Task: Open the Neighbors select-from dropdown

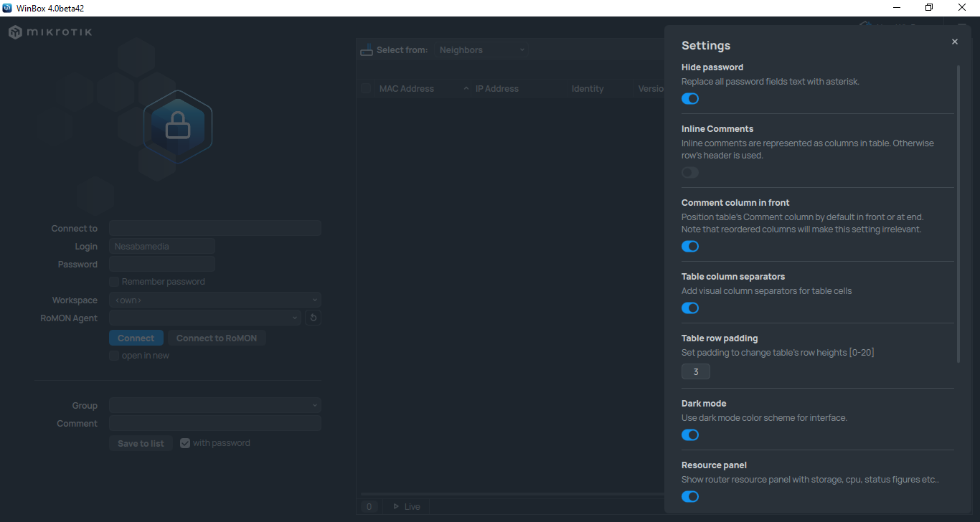Action: 481,50
